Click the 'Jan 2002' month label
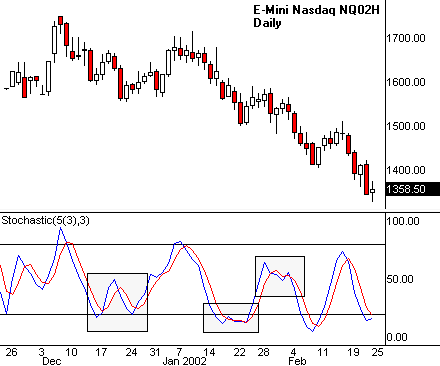 184,361
